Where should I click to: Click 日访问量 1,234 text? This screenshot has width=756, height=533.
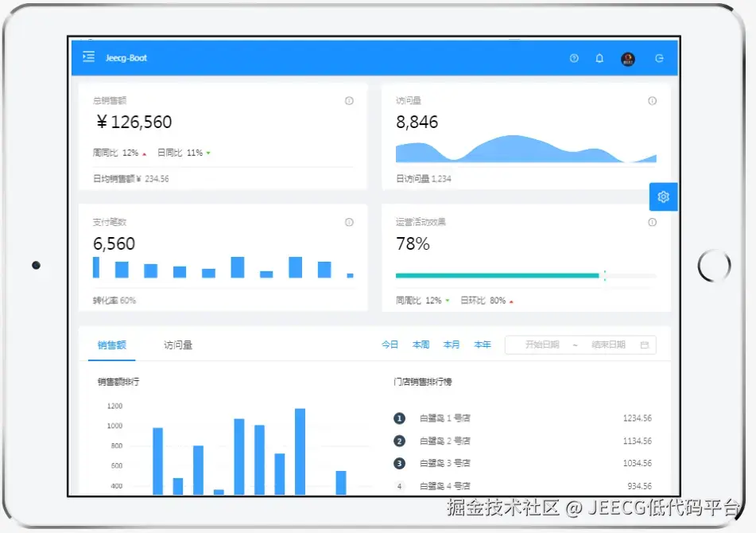[x=424, y=178]
